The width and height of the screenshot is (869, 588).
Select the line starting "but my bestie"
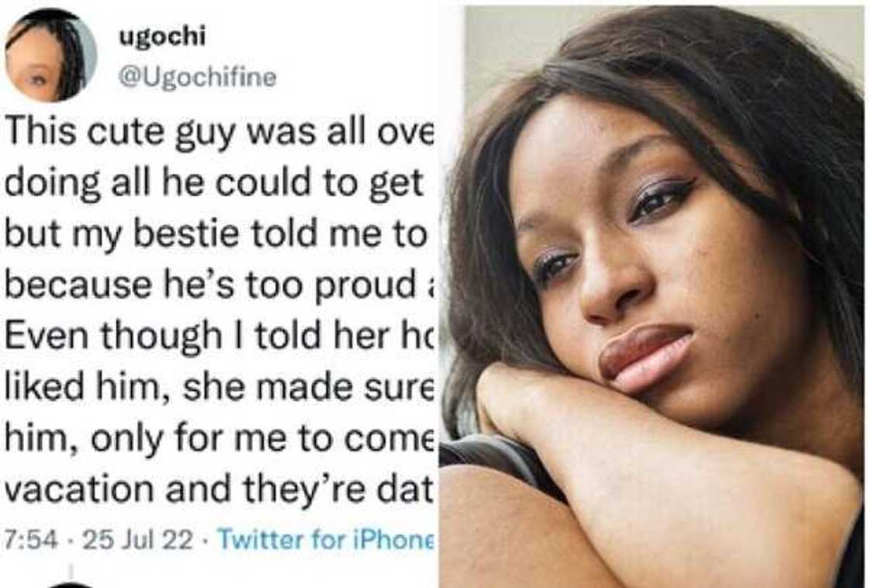tap(217, 235)
